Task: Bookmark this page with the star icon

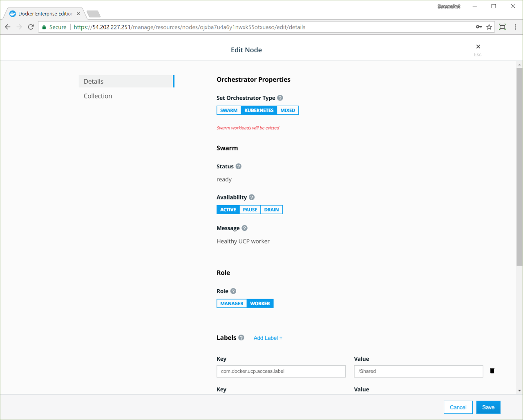Action: point(489,27)
